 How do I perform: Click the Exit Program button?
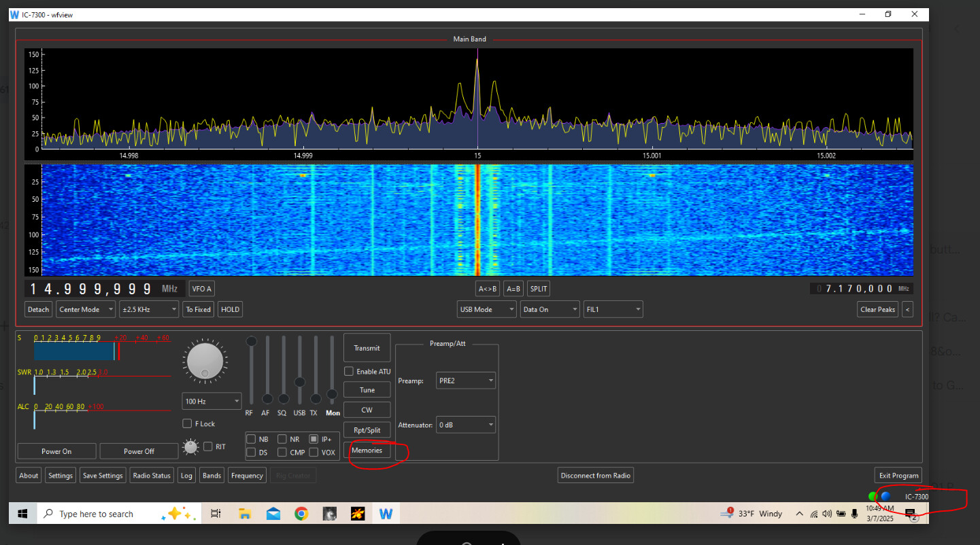tap(898, 476)
